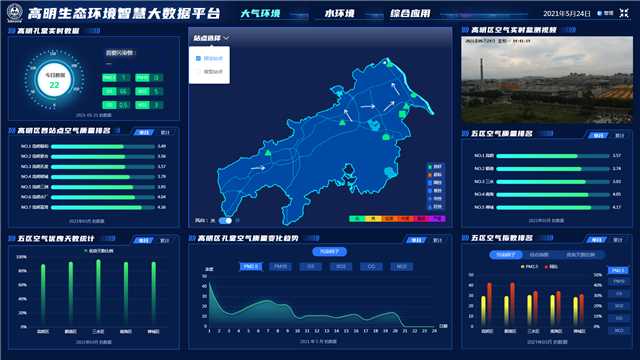Check the second unchecked station type option
Viewport: 640px width, 360px height.
point(198,71)
